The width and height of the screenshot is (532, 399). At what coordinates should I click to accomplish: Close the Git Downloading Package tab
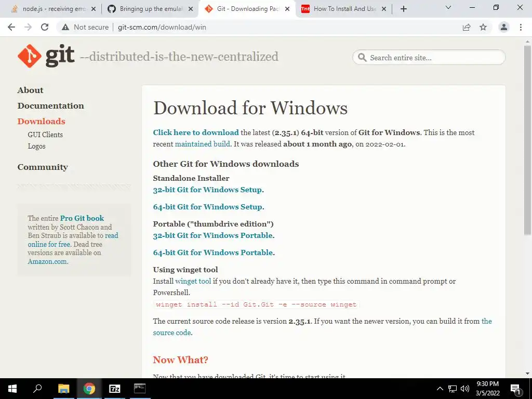[x=287, y=9]
